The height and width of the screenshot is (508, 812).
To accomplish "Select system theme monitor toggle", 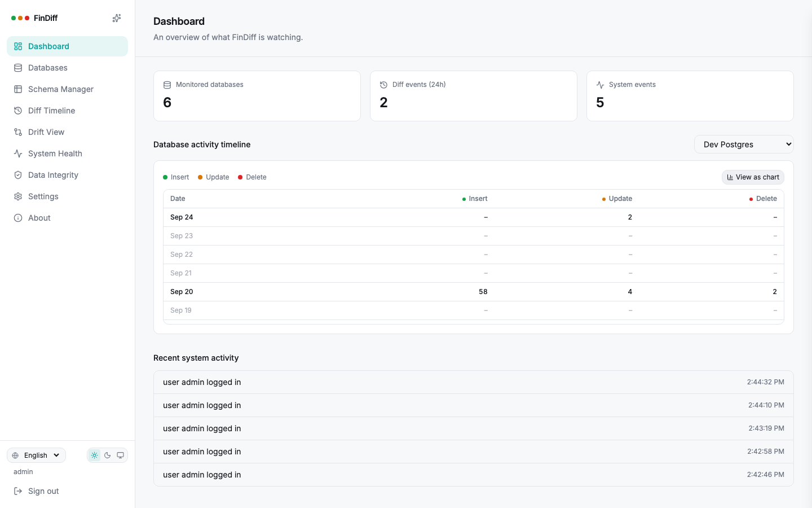I will pos(121,456).
